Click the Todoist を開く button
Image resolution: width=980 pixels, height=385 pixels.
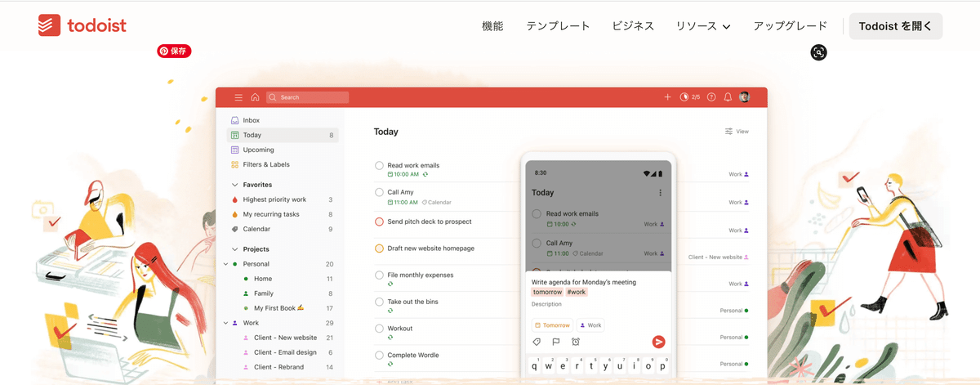point(896,26)
